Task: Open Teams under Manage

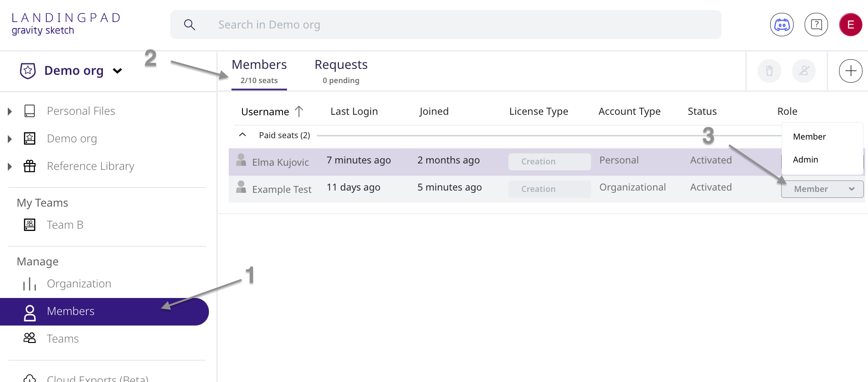Action: [63, 339]
